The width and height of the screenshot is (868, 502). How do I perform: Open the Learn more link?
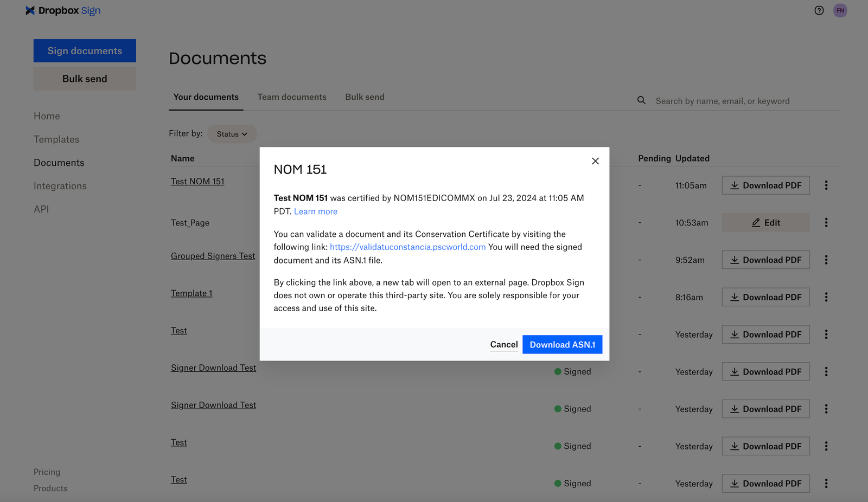pyautogui.click(x=315, y=211)
